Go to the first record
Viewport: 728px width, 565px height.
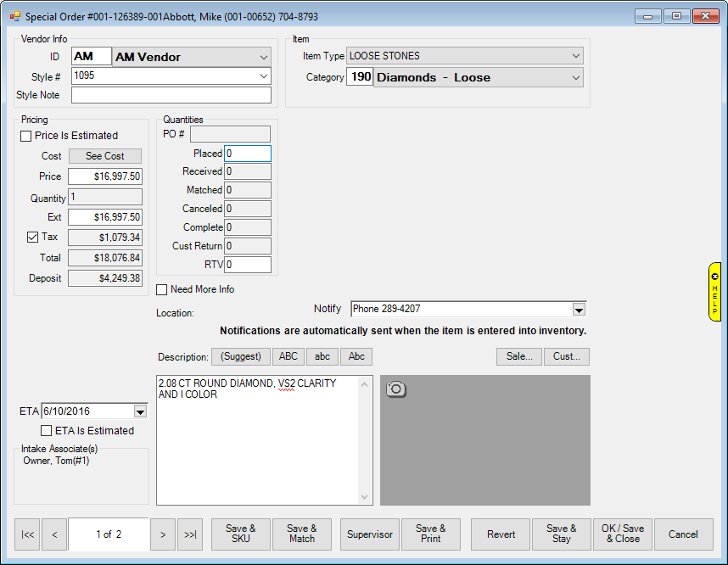[x=27, y=534]
